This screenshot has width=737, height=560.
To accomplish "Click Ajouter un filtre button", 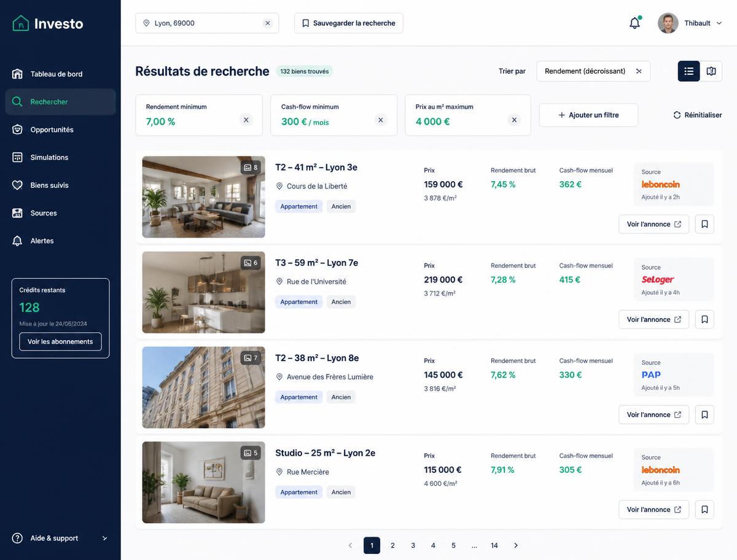I will tap(588, 115).
